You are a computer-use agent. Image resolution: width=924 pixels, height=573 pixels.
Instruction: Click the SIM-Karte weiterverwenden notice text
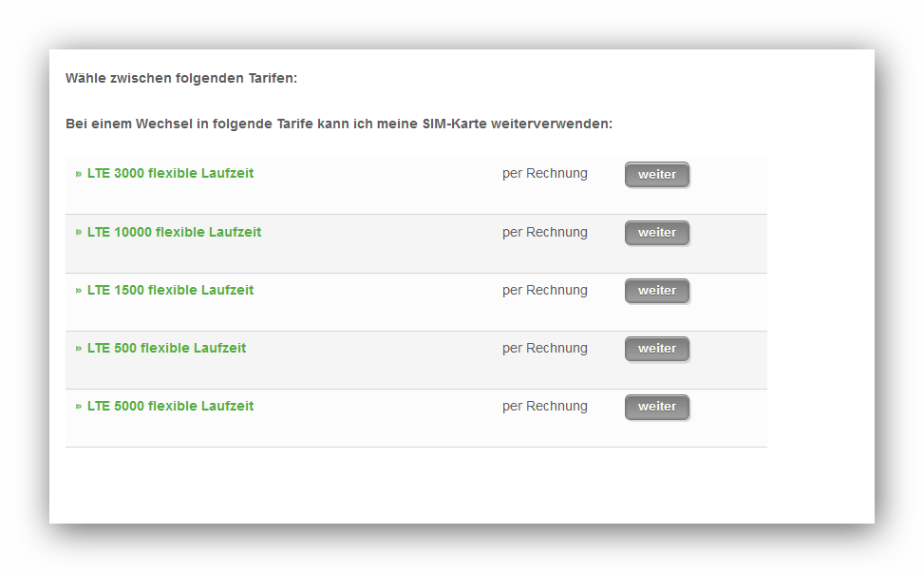coord(339,124)
